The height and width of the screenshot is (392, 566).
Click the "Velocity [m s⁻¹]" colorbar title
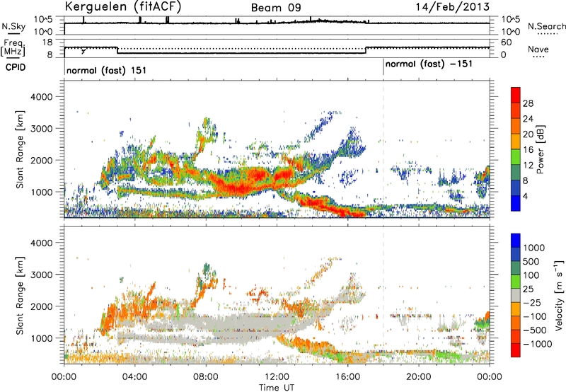pyautogui.click(x=559, y=295)
